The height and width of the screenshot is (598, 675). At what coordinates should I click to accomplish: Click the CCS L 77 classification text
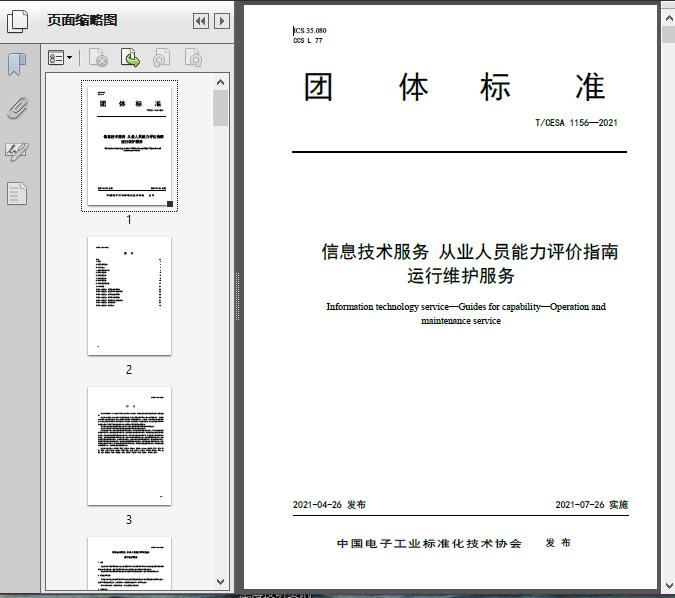[x=308, y=40]
